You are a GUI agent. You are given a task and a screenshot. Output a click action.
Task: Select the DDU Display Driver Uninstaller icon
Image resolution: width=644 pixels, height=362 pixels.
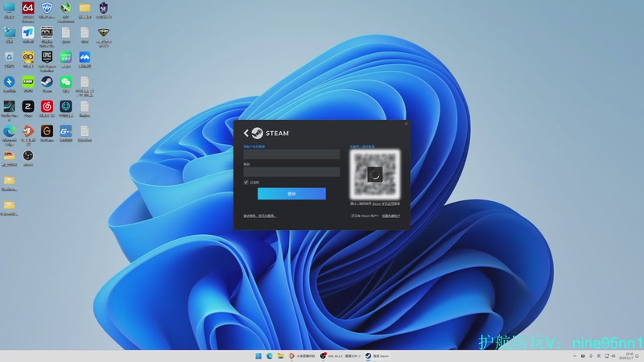point(47,33)
